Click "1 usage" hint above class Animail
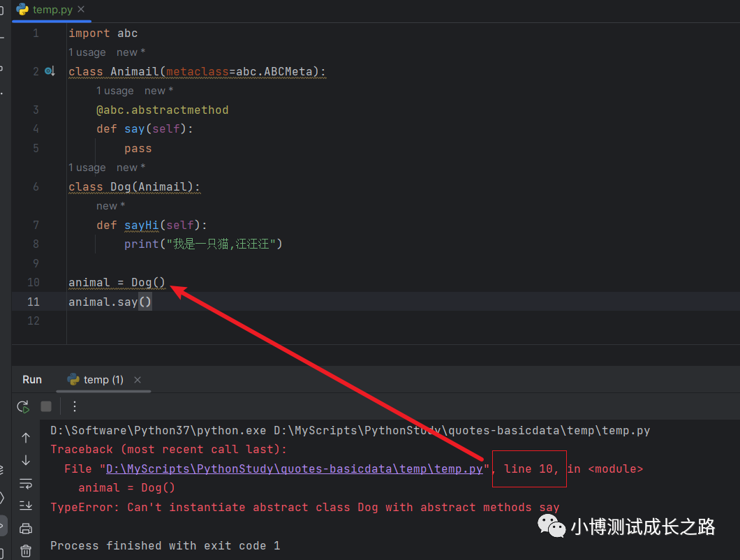The width and height of the screenshot is (740, 560). tap(87, 52)
